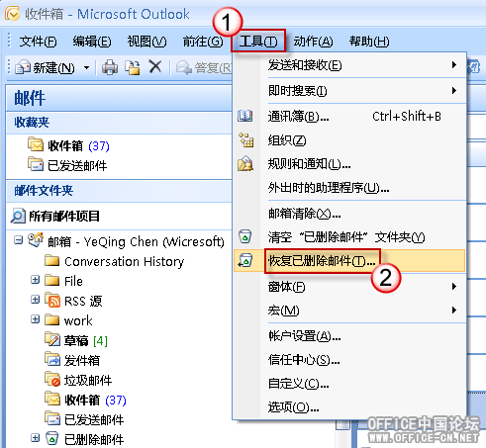Click the mailbox YeQing Chen icon

(x=36, y=240)
